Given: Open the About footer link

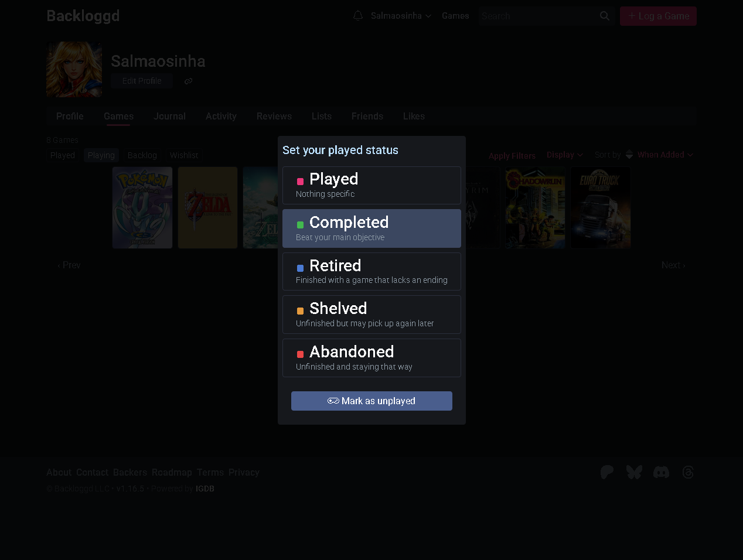Looking at the screenshot, I should (x=59, y=472).
